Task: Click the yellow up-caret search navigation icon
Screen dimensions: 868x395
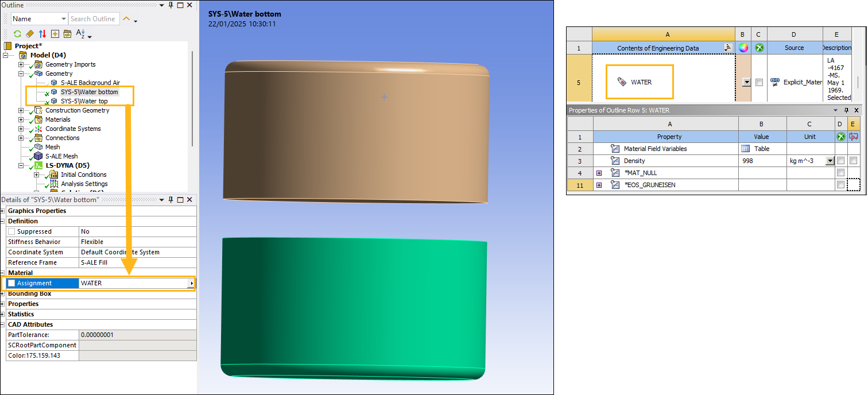Action: pyautogui.click(x=126, y=19)
